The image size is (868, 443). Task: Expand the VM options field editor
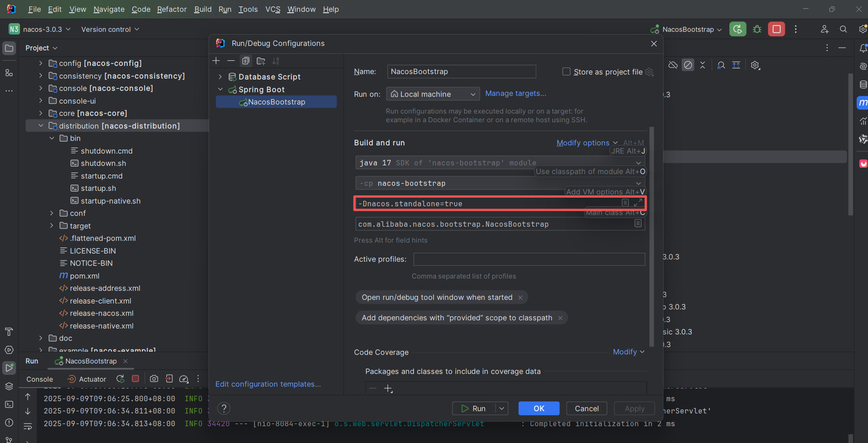point(638,203)
